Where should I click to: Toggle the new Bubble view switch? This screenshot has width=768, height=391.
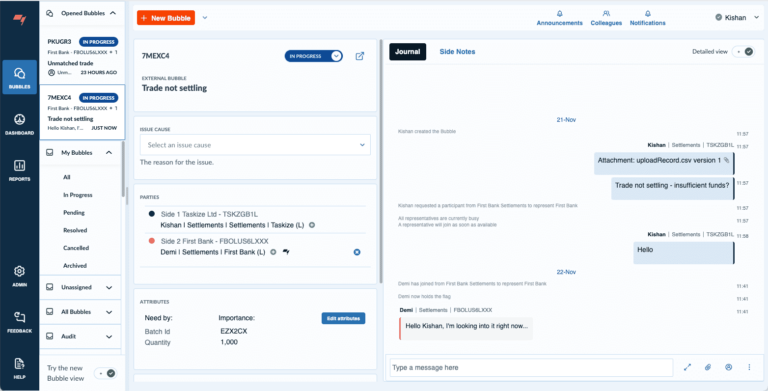pyautogui.click(x=106, y=373)
